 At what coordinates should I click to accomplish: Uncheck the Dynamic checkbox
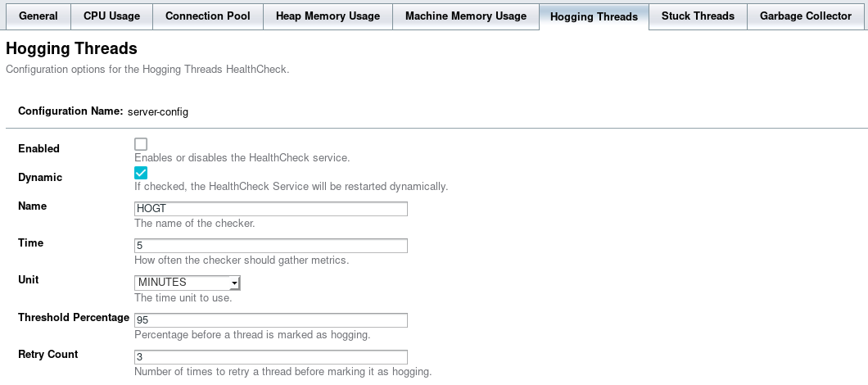coord(141,173)
